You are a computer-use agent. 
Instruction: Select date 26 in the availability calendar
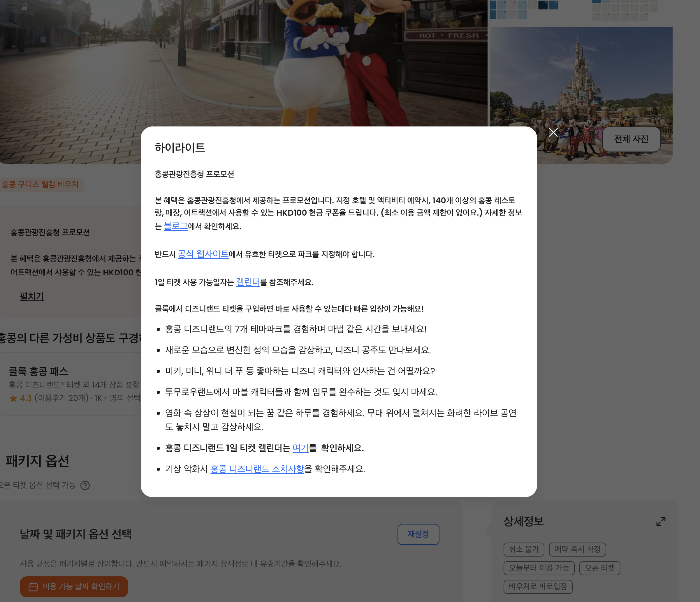click(543, 4)
